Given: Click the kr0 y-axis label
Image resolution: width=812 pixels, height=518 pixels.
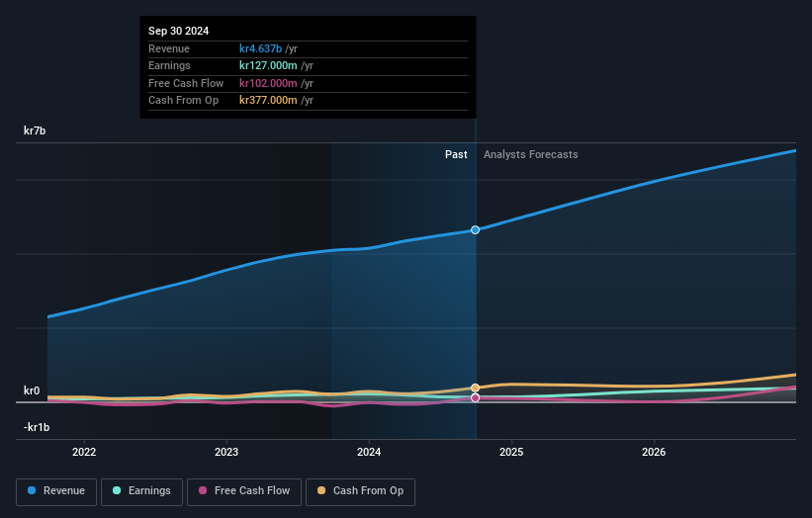Looking at the screenshot, I should (32, 390).
